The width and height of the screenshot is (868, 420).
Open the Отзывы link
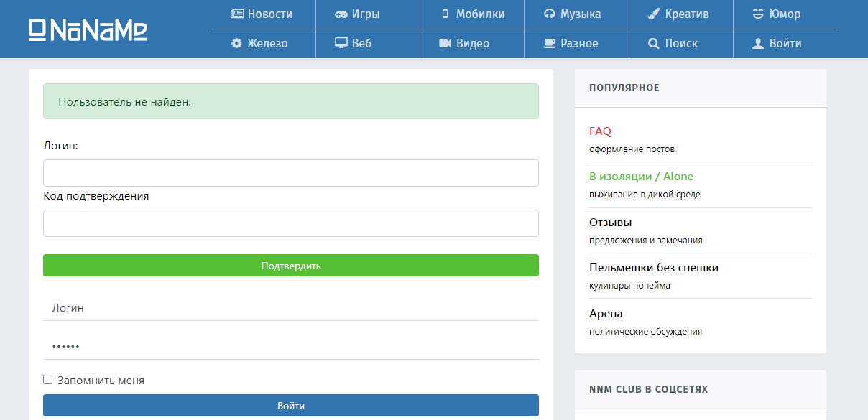[611, 223]
